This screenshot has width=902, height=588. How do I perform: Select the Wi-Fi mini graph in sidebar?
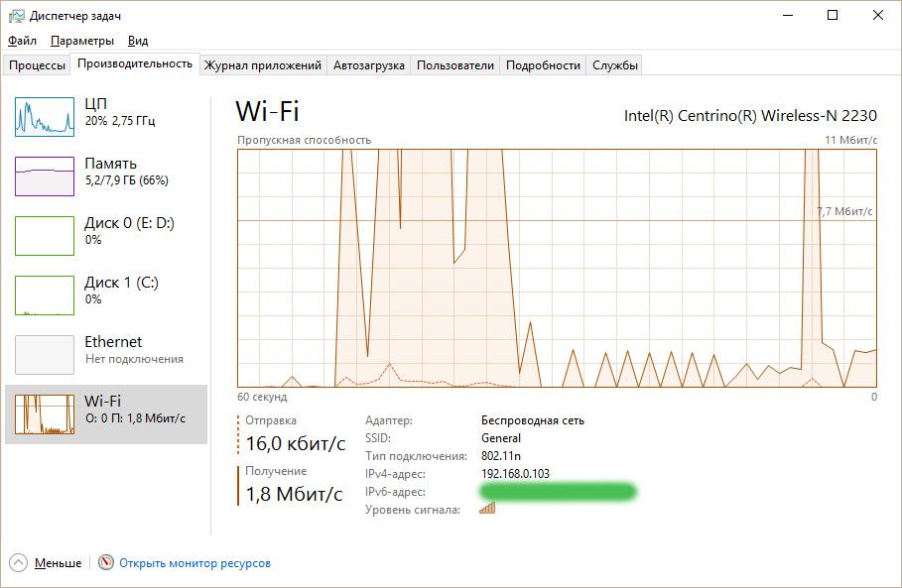pos(45,413)
